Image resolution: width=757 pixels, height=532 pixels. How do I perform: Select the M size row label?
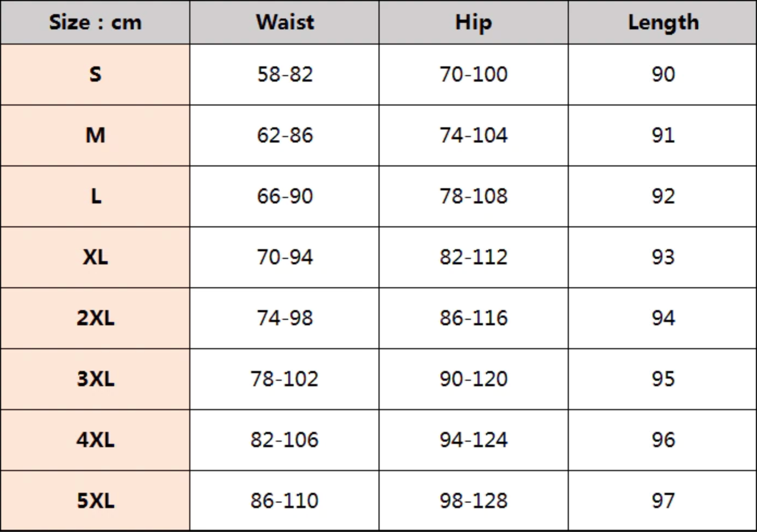pyautogui.click(x=95, y=135)
